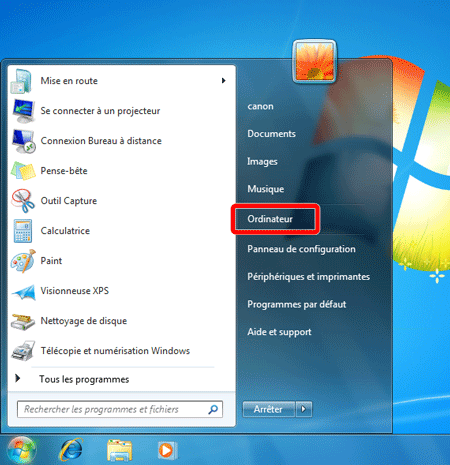The image size is (450, 465).
Task: Select Ordinateur in the Start menu
Action: point(275,219)
